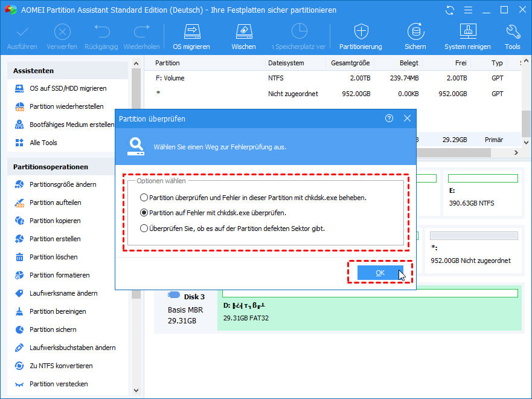This screenshot has height=399, width=532.
Task: Open the Sichern backup tool
Action: click(415, 37)
